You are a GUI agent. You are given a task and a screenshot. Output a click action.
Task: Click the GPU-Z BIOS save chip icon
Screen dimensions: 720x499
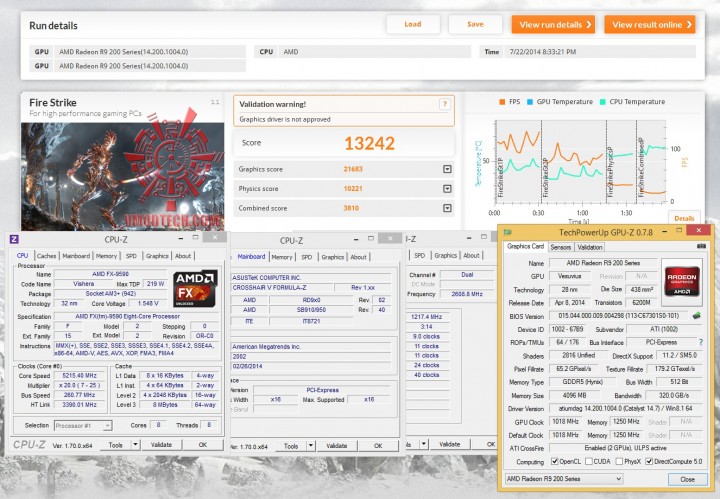(696, 315)
